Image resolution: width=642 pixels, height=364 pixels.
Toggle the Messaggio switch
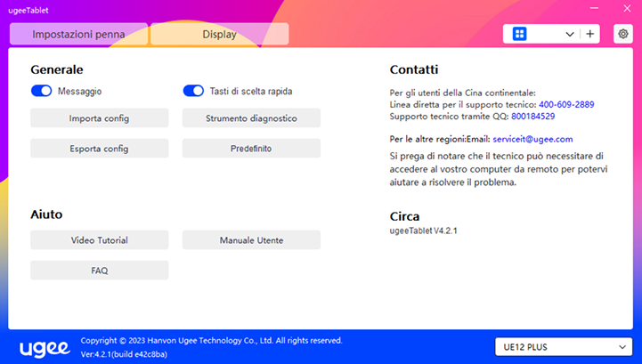pos(42,91)
